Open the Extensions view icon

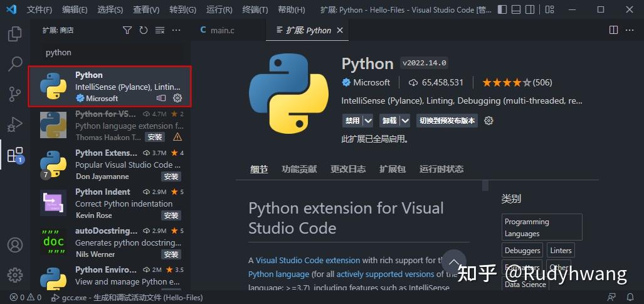coord(15,155)
